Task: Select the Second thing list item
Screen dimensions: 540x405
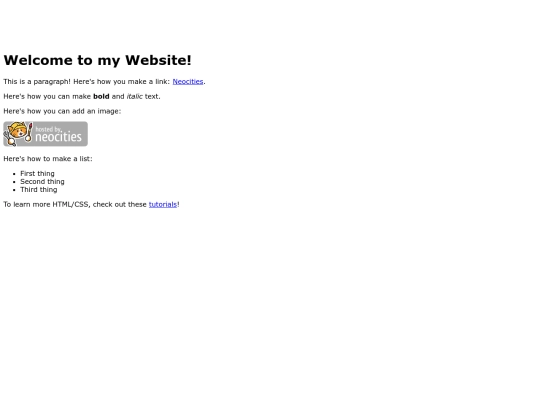Action: (42, 181)
